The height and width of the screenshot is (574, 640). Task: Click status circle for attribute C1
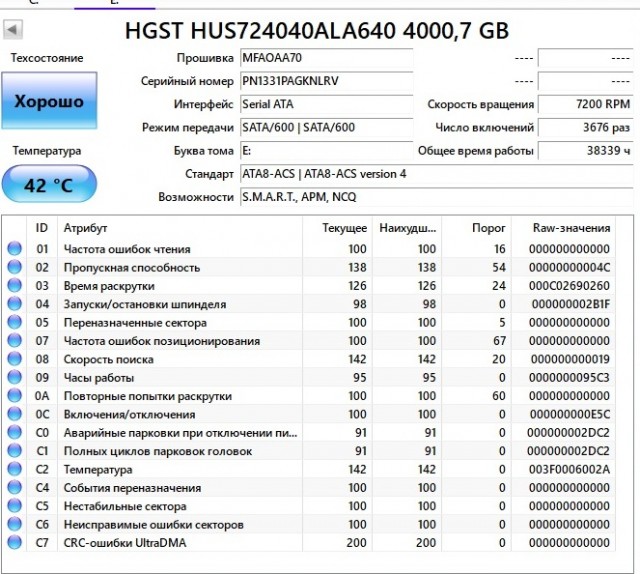15,451
